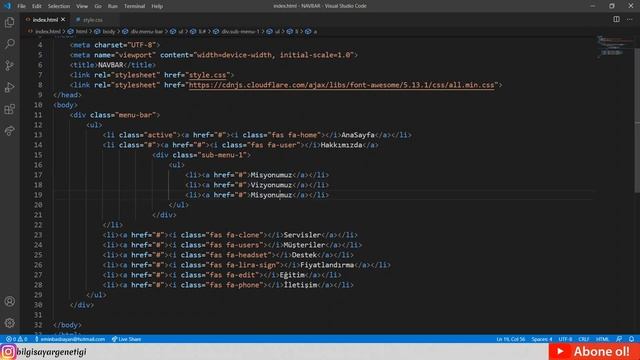Click the text Servisler on line 23
Image resolution: width=640 pixels, height=360 pixels.
point(302,235)
